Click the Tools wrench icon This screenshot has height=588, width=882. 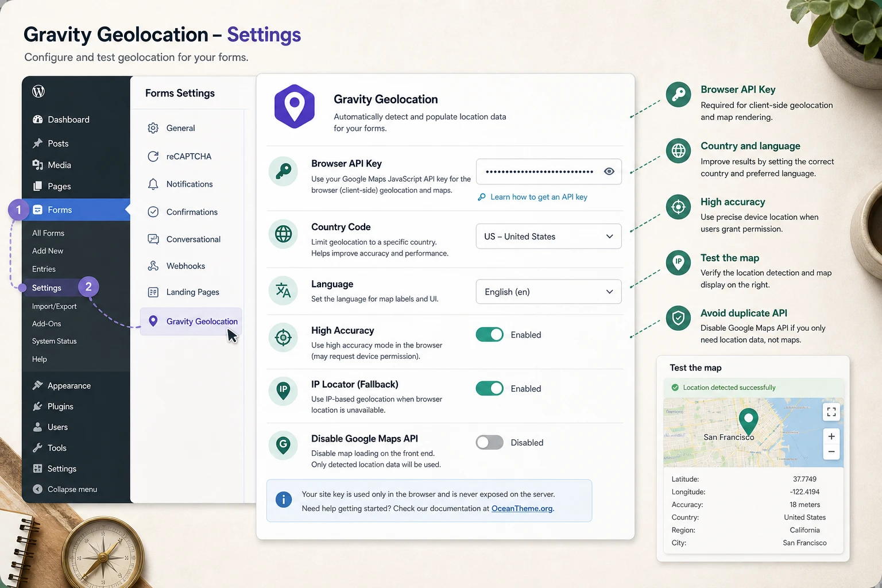[x=38, y=447]
